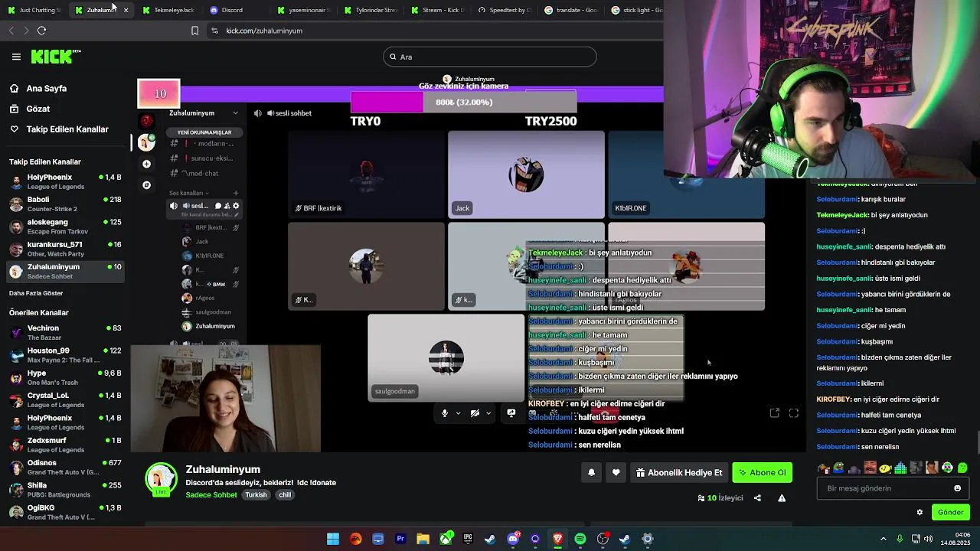This screenshot has width=980, height=551.
Task: Switch to Just Chatting browser tab
Action: 34,10
